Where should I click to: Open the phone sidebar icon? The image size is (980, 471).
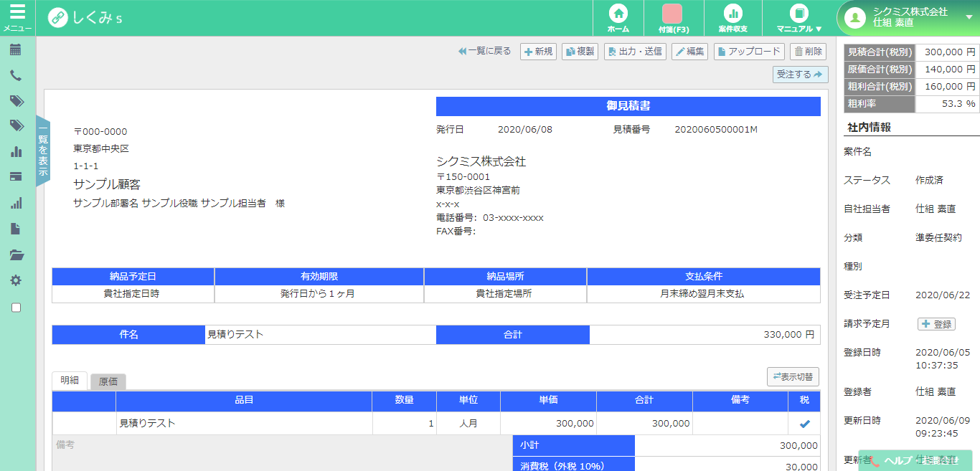(16, 75)
